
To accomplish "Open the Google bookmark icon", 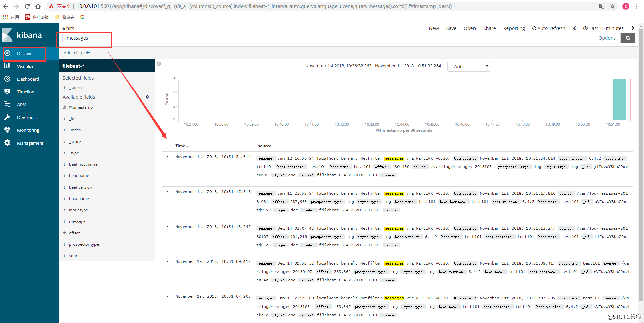I will (x=82, y=17).
